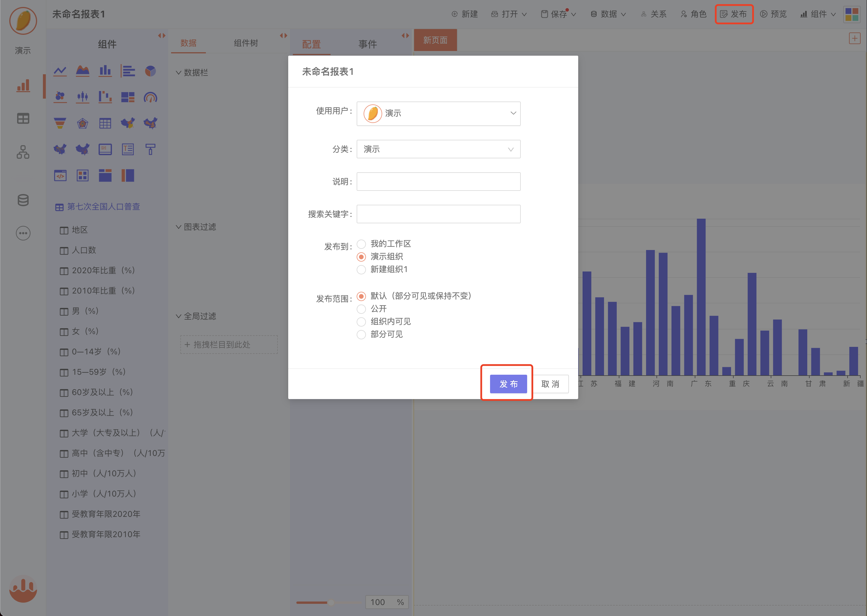Image resolution: width=867 pixels, height=616 pixels.
Task: Open the 使用用户 dropdown
Action: [438, 113]
